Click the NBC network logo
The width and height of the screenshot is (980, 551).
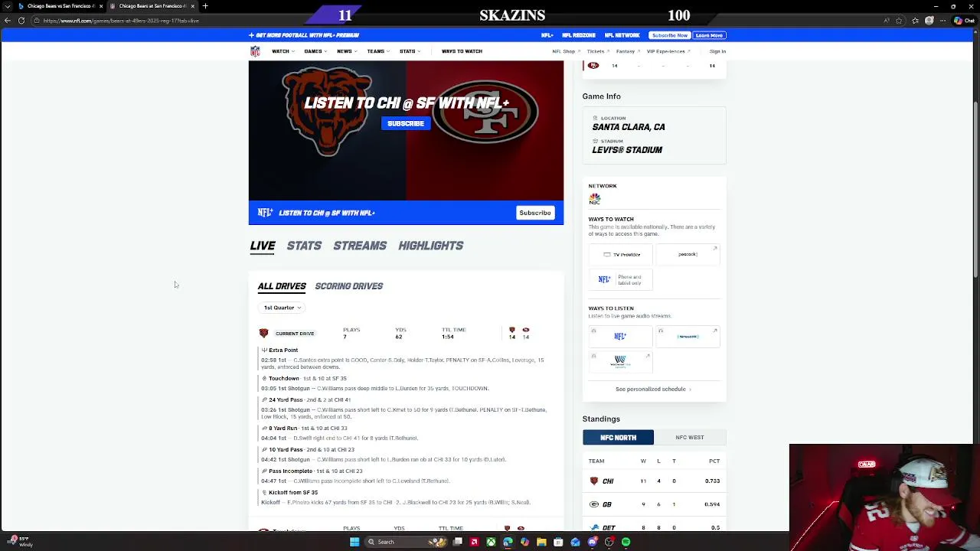pyautogui.click(x=595, y=199)
